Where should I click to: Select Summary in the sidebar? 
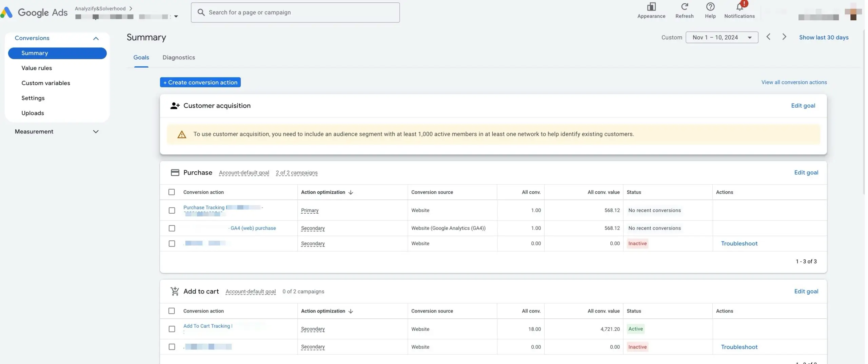tap(57, 53)
